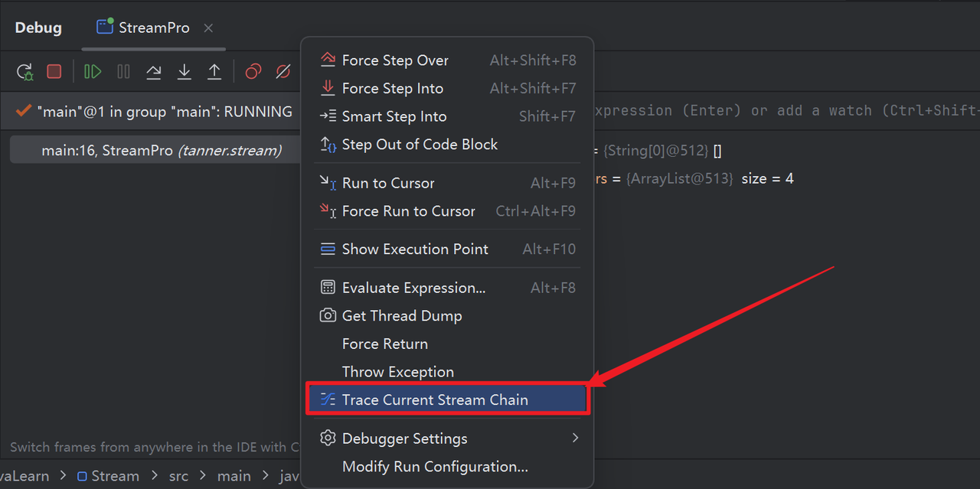The image size is (980, 489).
Task: Close the StreamPro debug tab
Action: [x=208, y=28]
